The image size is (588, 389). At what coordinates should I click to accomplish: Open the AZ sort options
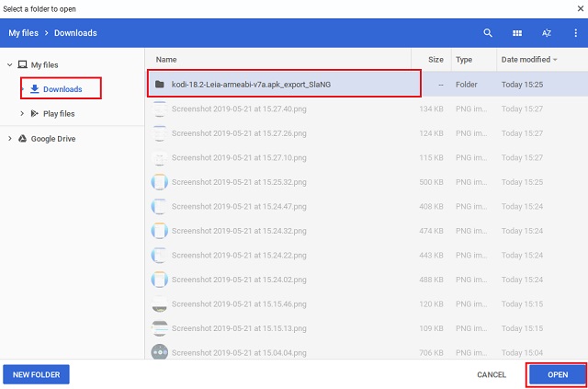[x=547, y=33]
